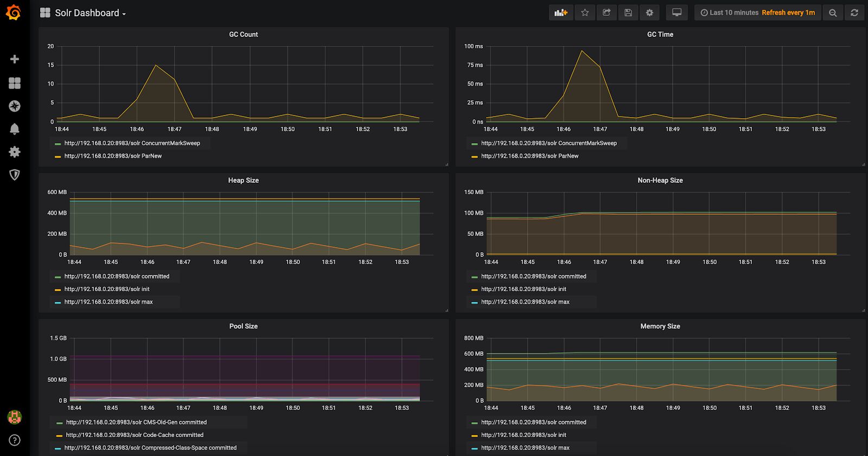The width and height of the screenshot is (868, 456).
Task: Toggle solr init series in Heap Size legend
Action: pyautogui.click(x=107, y=289)
